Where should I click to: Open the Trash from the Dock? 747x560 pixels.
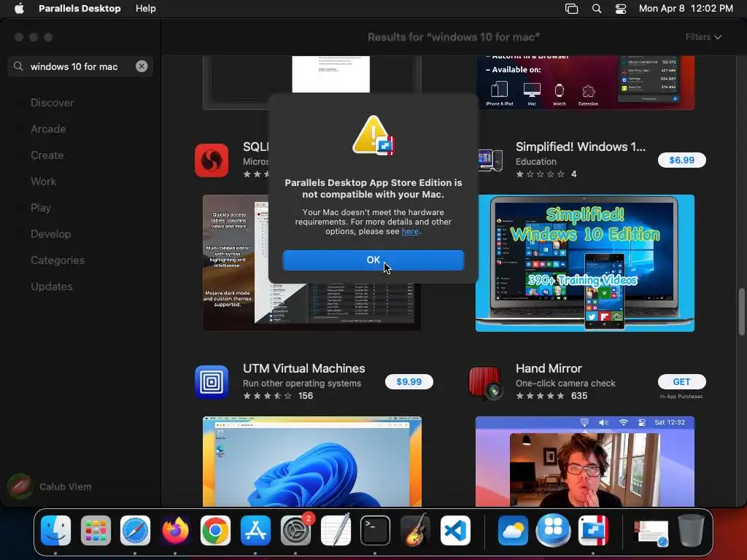tap(691, 530)
